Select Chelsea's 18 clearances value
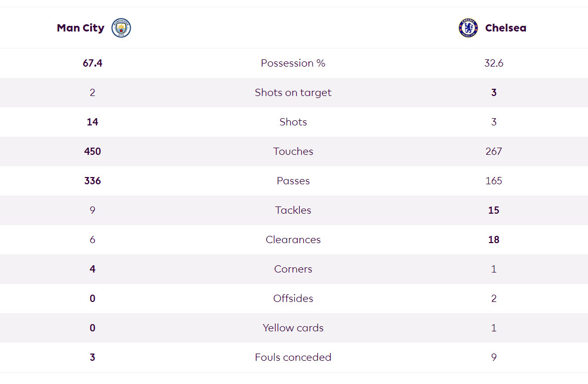Viewport: 588px width, 384px height. [x=494, y=239]
